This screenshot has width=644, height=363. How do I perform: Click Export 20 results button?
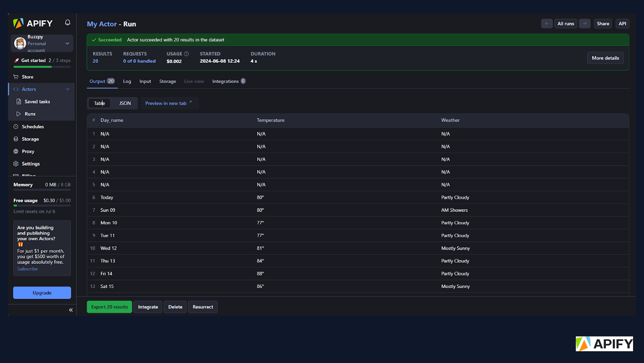(x=109, y=307)
